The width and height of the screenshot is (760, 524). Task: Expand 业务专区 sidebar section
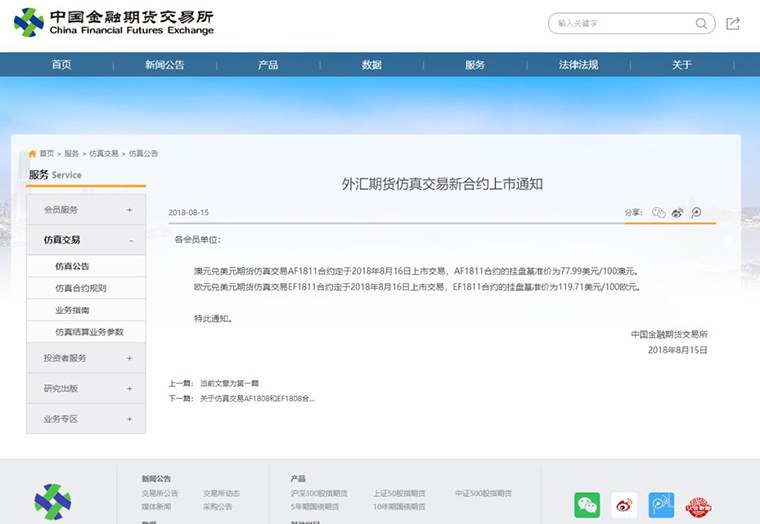pyautogui.click(x=86, y=419)
